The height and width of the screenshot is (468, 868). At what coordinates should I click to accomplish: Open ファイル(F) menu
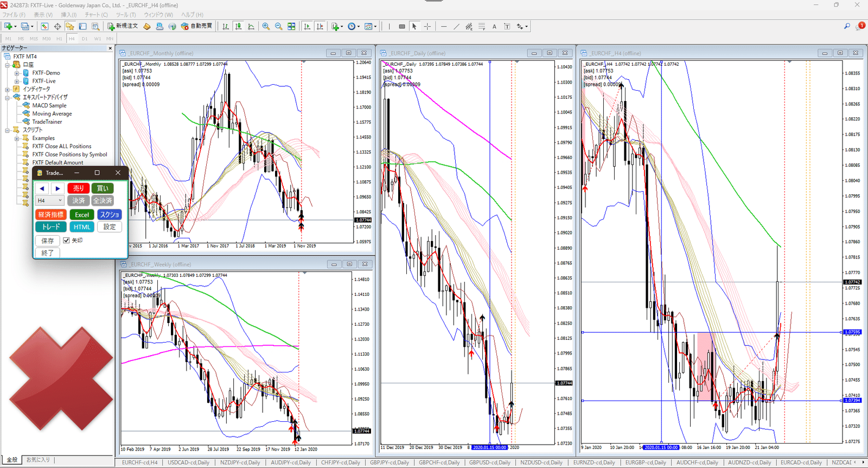pos(14,15)
